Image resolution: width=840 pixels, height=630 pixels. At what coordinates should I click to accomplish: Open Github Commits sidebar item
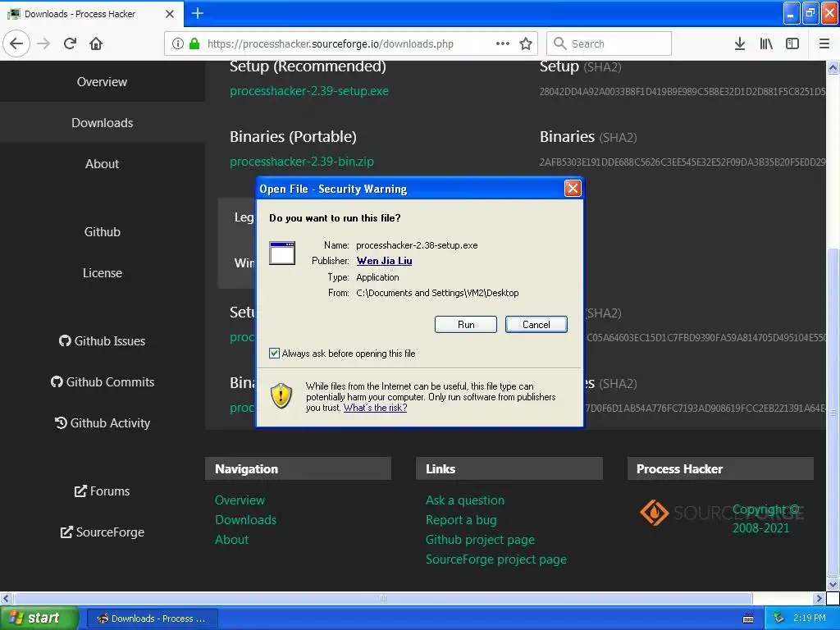(102, 382)
